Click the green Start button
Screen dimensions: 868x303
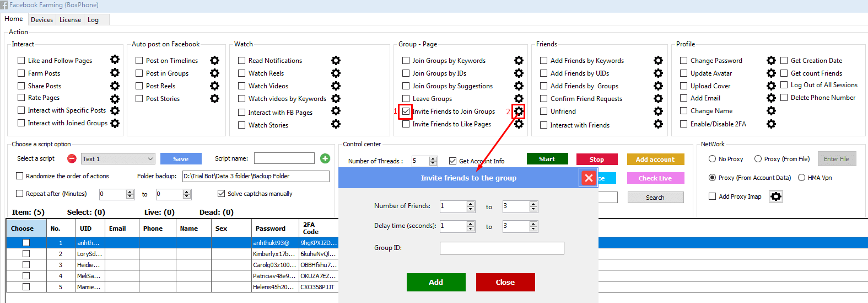tap(547, 159)
